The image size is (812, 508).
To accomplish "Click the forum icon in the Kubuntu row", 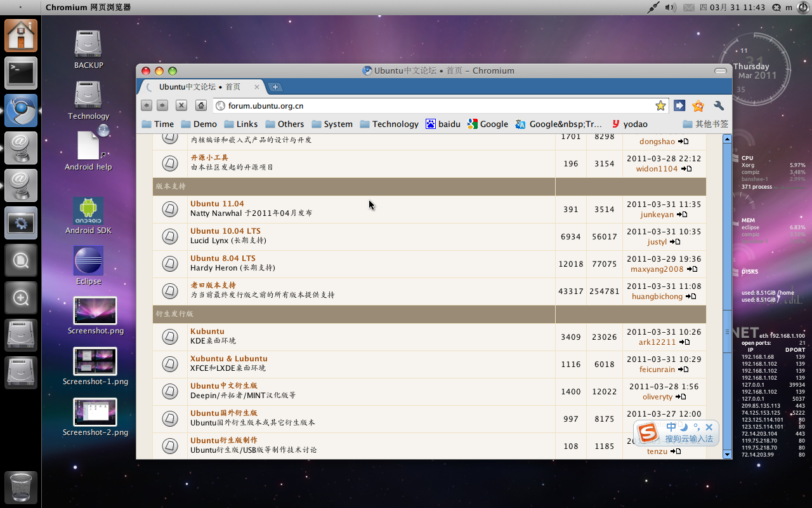I will click(x=169, y=337).
